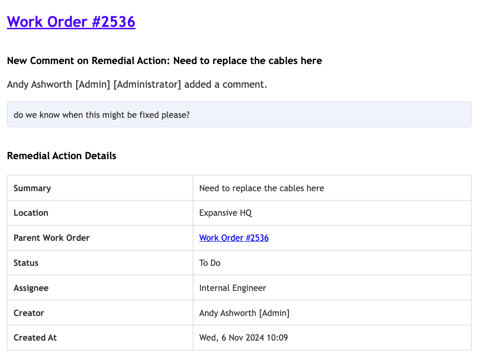Select the Status label cell
The height and width of the screenshot is (361, 485).
tap(100, 263)
